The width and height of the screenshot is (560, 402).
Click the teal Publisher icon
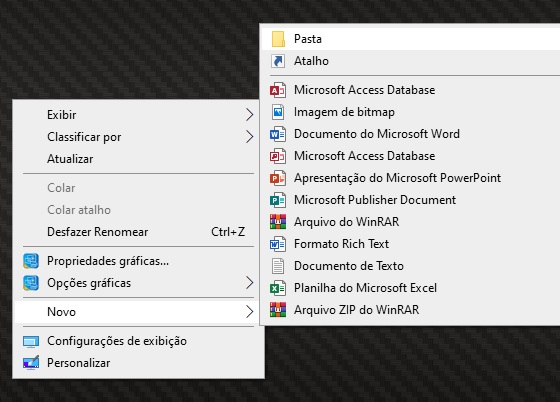pos(278,200)
